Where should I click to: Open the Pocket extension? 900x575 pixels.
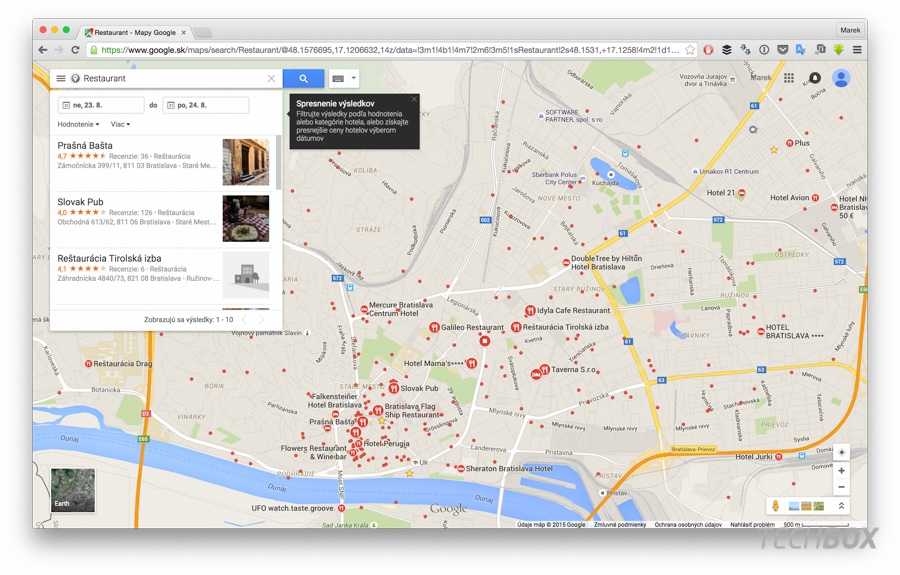[x=782, y=50]
